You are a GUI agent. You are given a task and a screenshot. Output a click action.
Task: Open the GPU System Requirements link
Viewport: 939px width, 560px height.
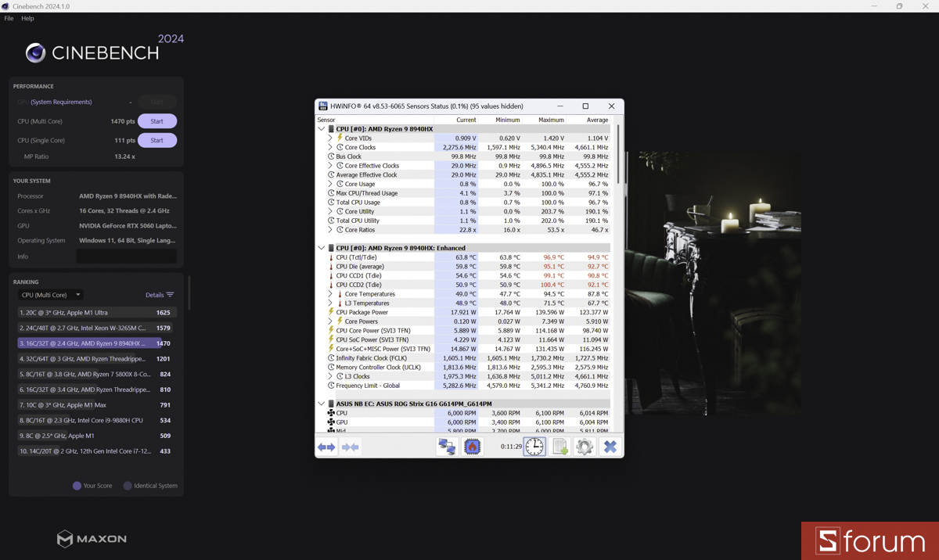[61, 102]
